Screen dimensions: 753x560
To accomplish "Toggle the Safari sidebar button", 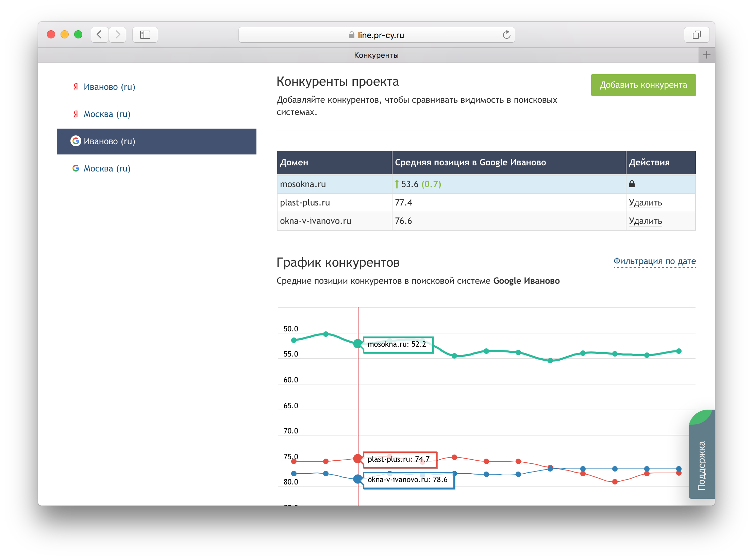I will [145, 35].
